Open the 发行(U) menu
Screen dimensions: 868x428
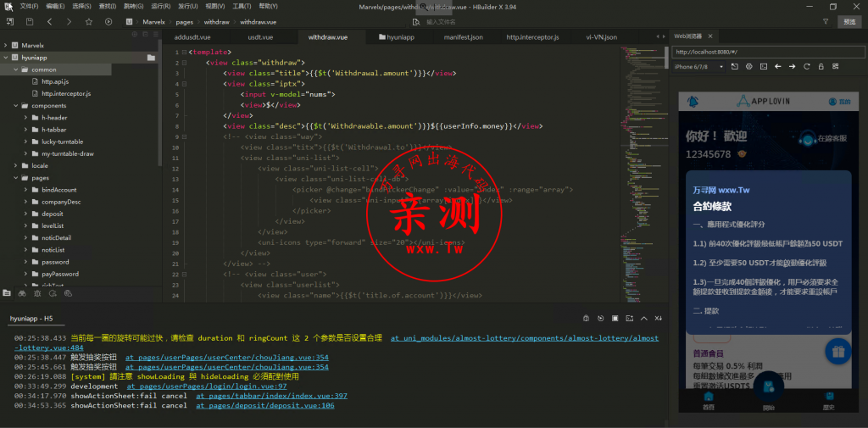(x=187, y=6)
